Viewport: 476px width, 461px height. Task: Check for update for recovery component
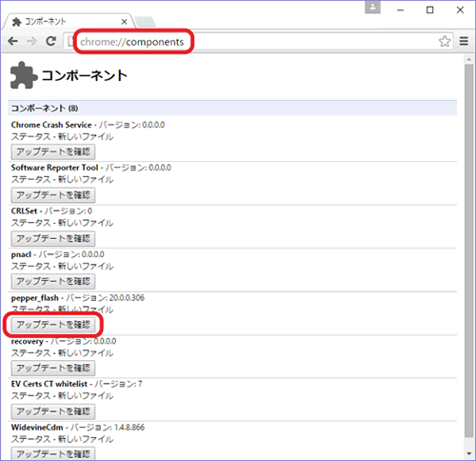53,369
